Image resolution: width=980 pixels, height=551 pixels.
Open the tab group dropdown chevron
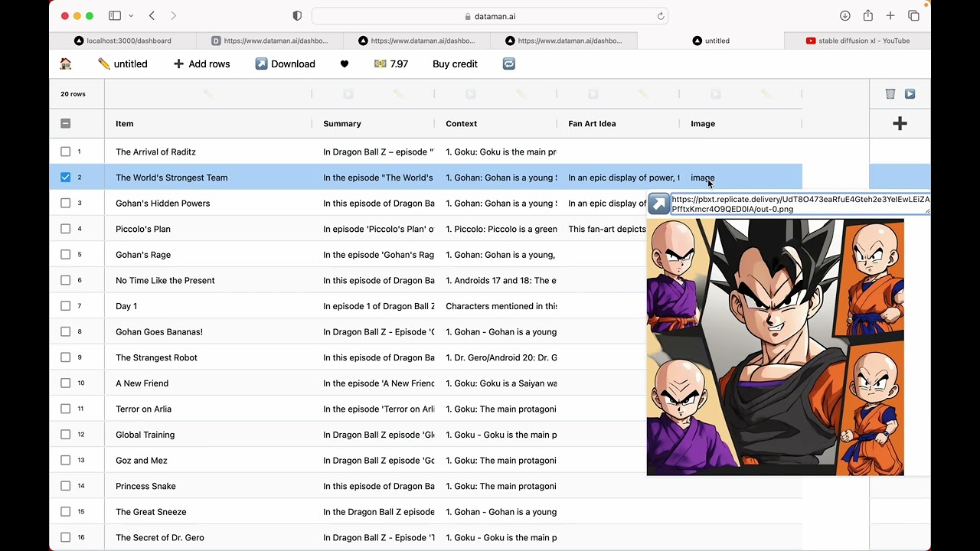pyautogui.click(x=131, y=16)
